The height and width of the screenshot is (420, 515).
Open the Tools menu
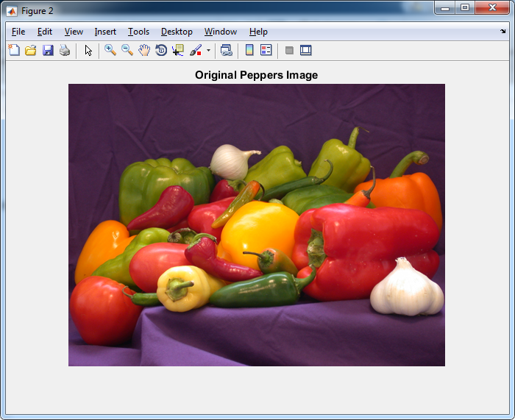tap(138, 32)
